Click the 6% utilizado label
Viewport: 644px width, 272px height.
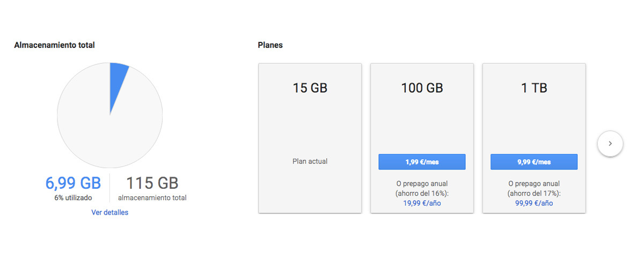[73, 198]
